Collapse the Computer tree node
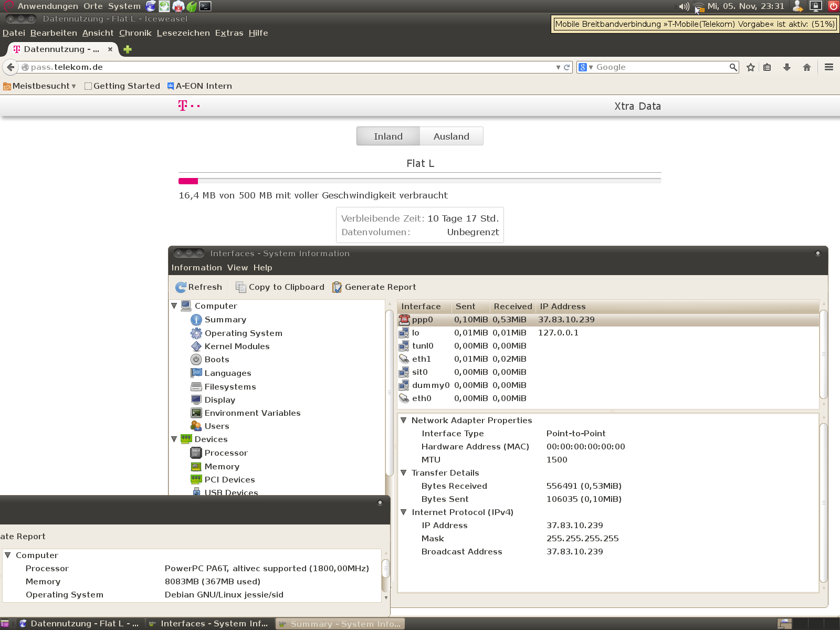Viewport: 840px width, 630px height. [x=174, y=306]
